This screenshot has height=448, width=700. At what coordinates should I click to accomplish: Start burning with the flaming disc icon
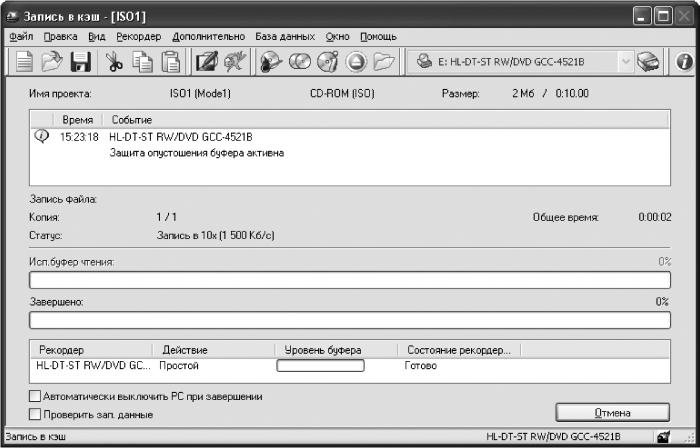click(271, 62)
